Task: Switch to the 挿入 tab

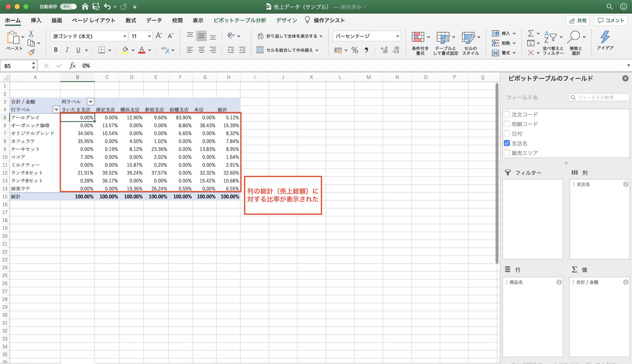Action: 36,20
